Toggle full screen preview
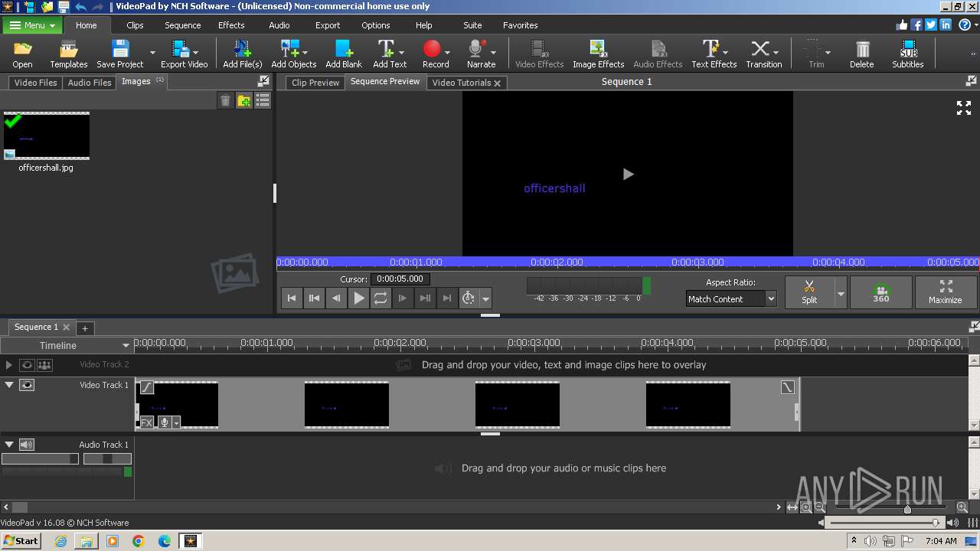The height and width of the screenshot is (551, 980). pos(964,108)
